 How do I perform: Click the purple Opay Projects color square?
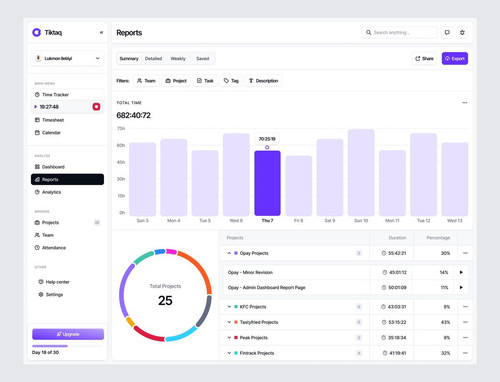pos(236,253)
